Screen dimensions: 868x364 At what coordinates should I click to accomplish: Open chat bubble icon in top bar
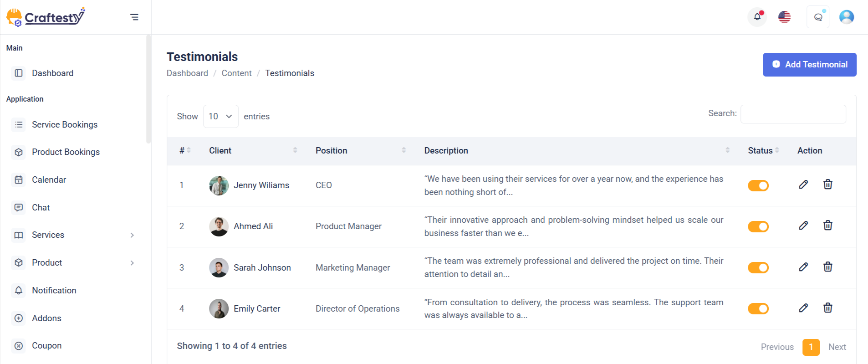(x=818, y=17)
